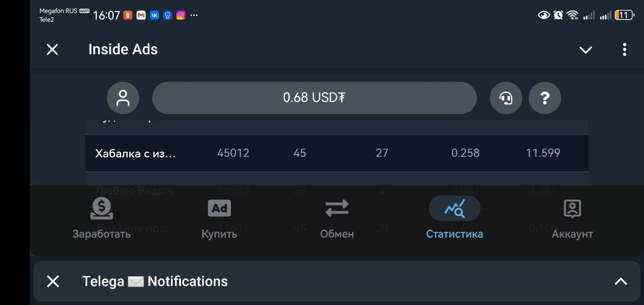Tap the 0.68 USD₮ balance bar
The image size is (644, 305).
[314, 97]
